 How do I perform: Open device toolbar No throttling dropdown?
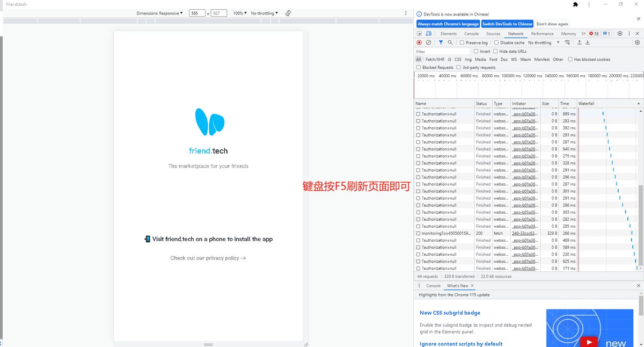[264, 13]
